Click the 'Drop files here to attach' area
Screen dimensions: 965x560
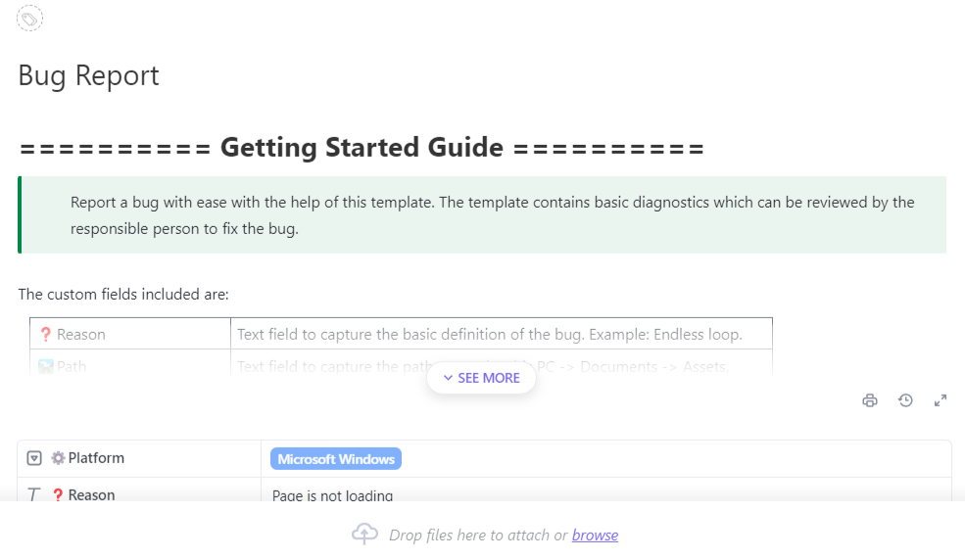pos(477,535)
